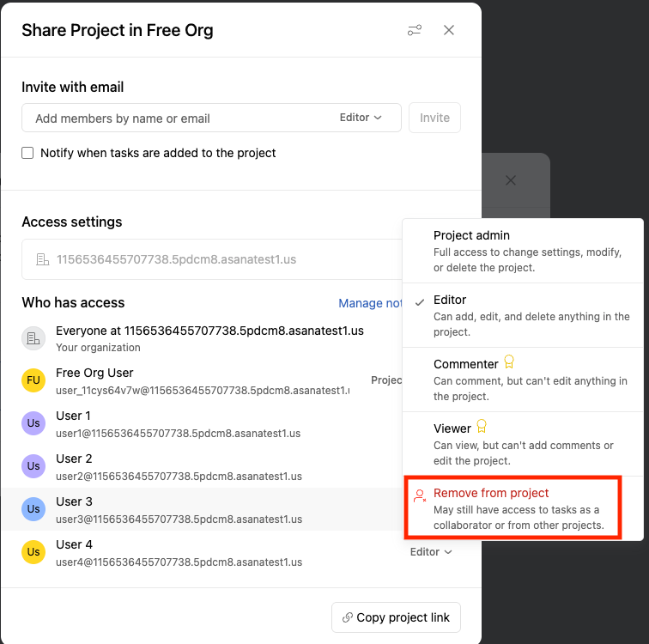Click the remove-user icon beside Remove from project

click(420, 495)
